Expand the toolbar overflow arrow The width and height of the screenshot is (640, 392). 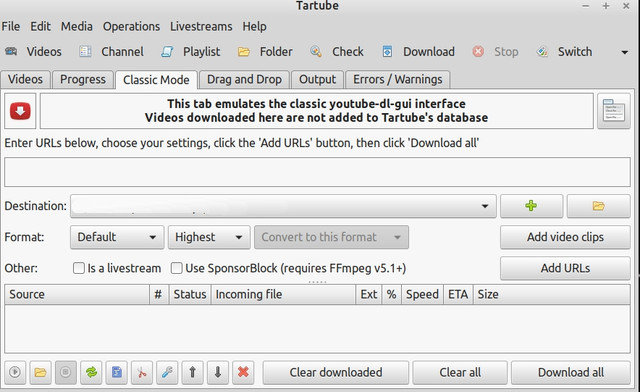tap(624, 52)
